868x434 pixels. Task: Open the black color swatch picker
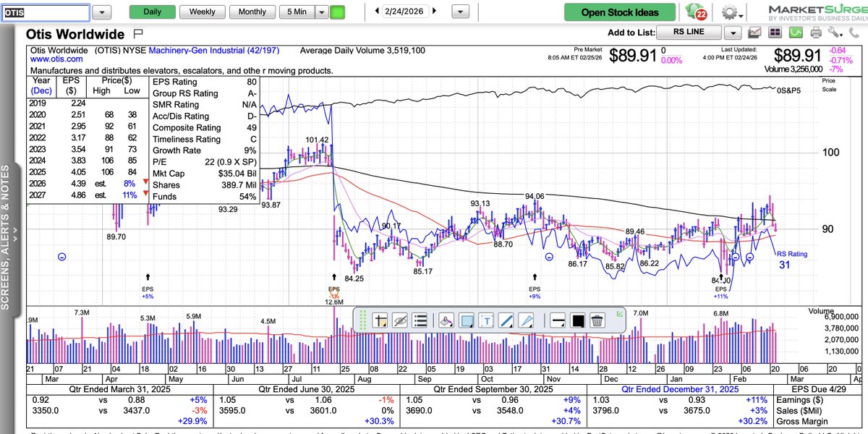coord(577,320)
